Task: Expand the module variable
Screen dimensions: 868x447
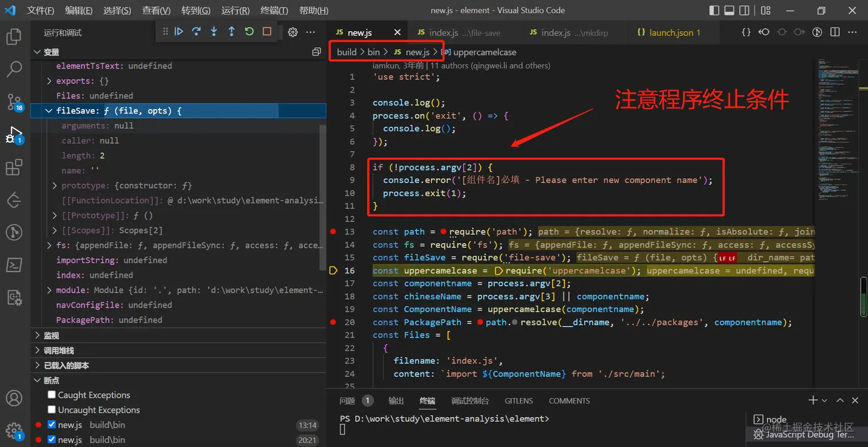Action: pos(50,290)
